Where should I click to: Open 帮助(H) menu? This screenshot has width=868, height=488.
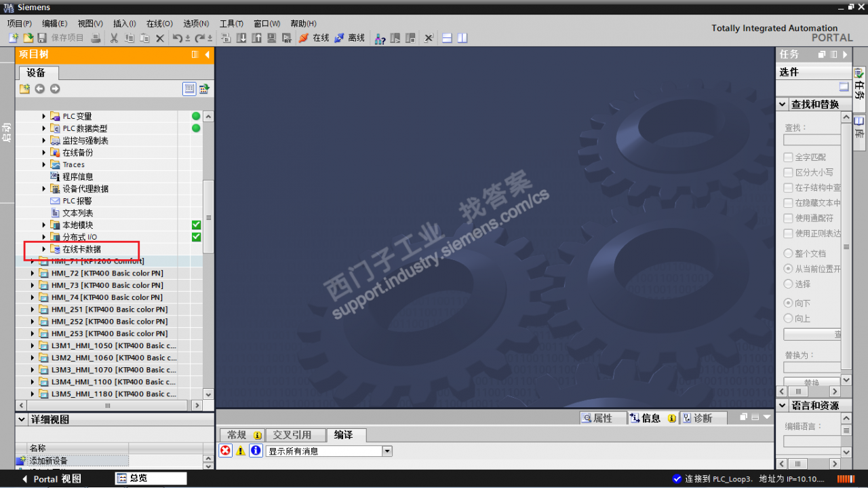(x=303, y=24)
